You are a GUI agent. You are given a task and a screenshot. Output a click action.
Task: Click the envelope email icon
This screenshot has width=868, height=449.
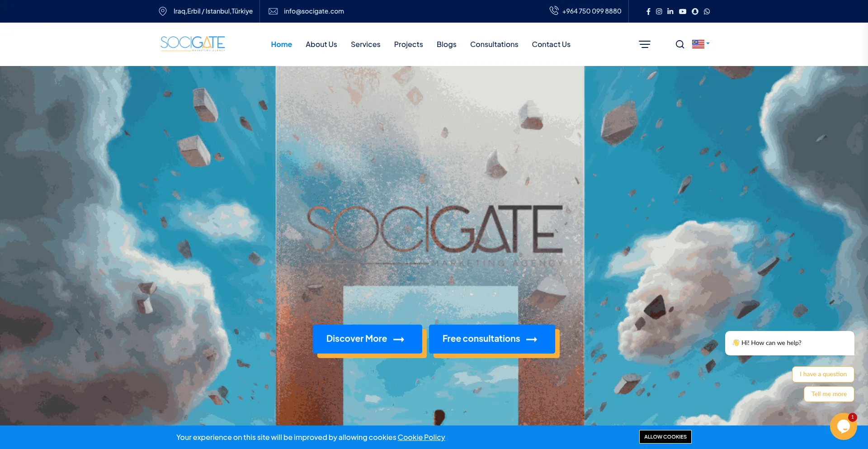point(273,11)
